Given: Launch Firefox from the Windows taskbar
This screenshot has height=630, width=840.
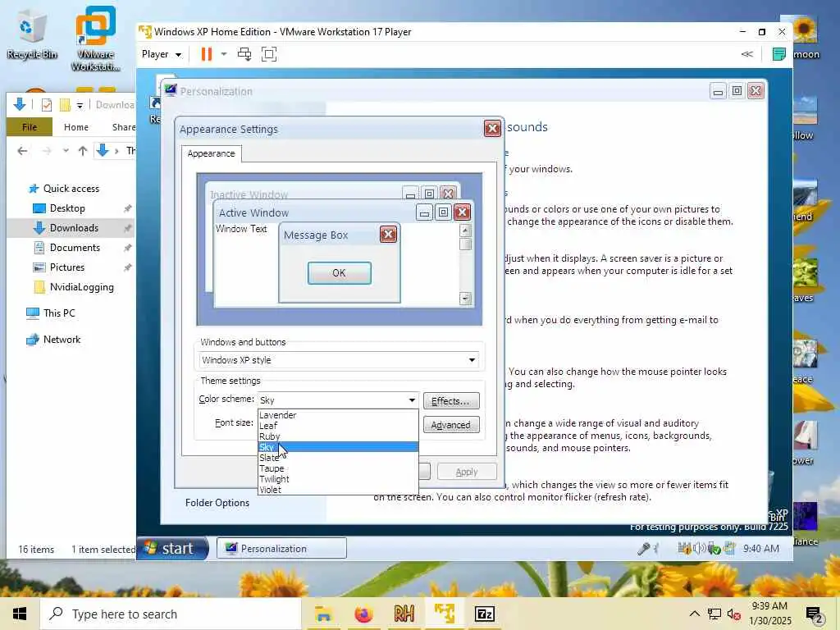Looking at the screenshot, I should (363, 614).
